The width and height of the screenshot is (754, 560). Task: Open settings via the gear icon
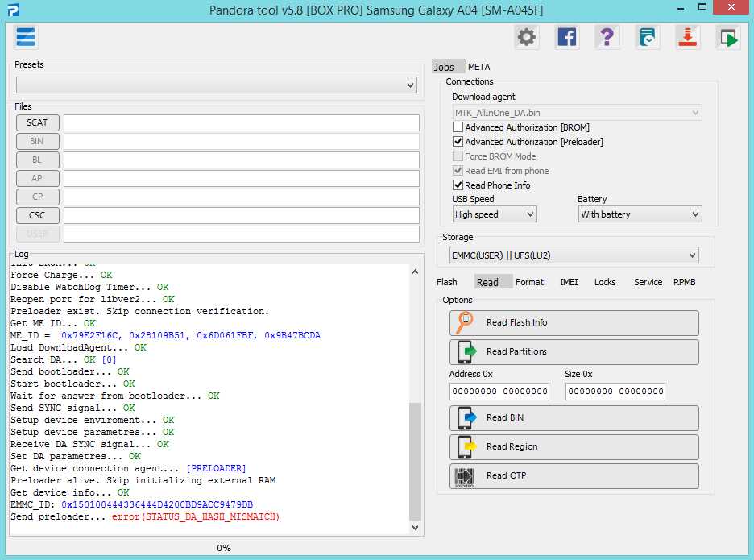click(x=527, y=37)
